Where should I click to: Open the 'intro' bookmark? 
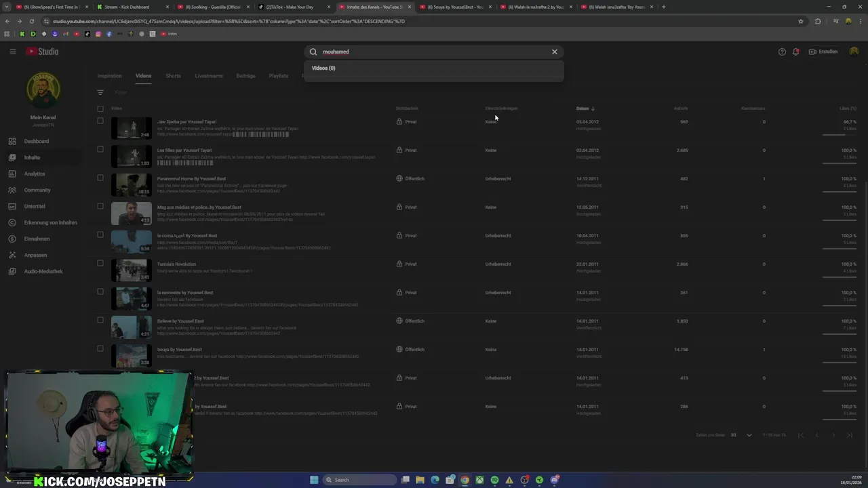pyautogui.click(x=169, y=34)
